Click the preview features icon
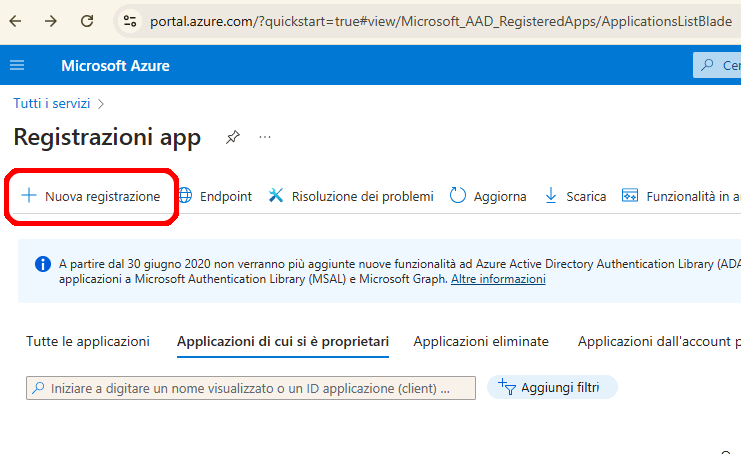741x454 pixels. click(630, 195)
